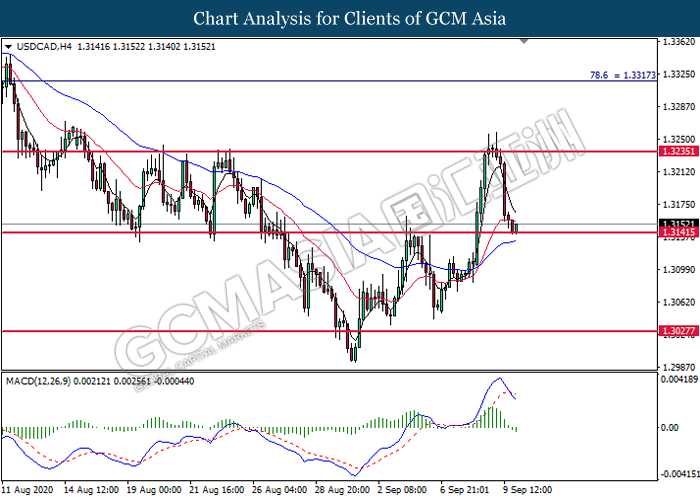Select the 78.6 = 1.33173 Fibonacci label

(x=623, y=75)
